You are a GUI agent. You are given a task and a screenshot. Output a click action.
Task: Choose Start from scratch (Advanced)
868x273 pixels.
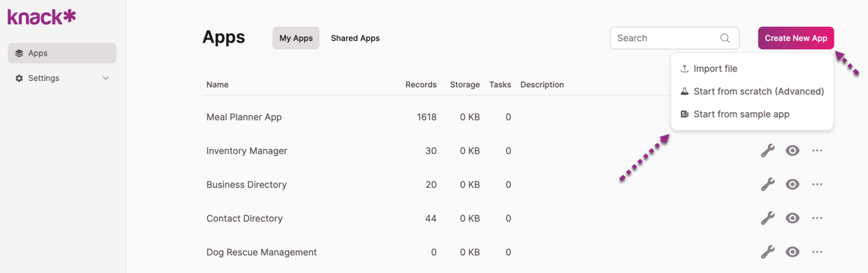(x=758, y=91)
